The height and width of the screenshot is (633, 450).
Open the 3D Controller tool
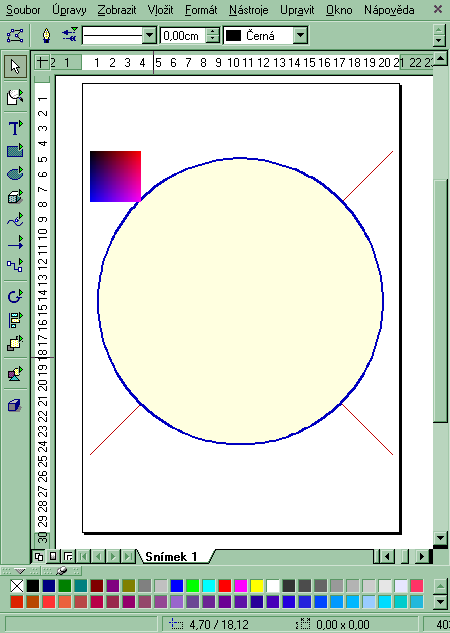pos(15,405)
